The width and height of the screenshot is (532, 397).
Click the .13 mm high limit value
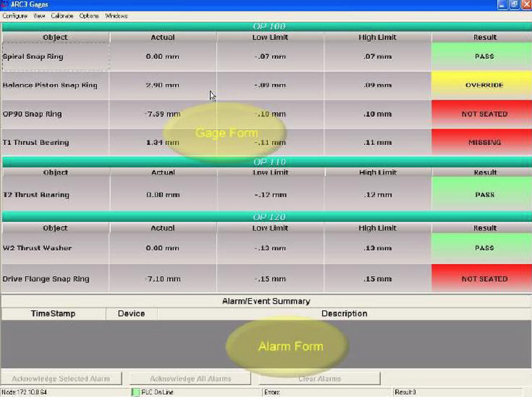coord(377,248)
